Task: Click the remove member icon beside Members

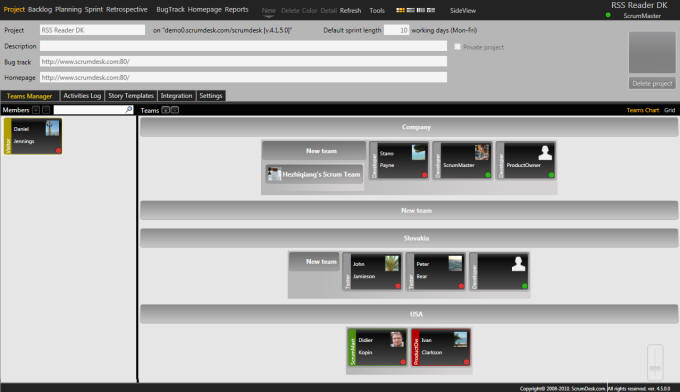Action: [46, 110]
